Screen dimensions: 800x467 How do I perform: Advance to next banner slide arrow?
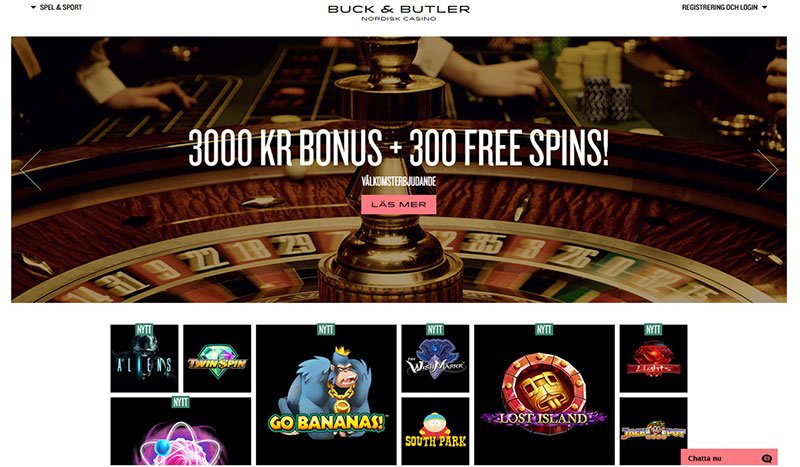pyautogui.click(x=767, y=170)
